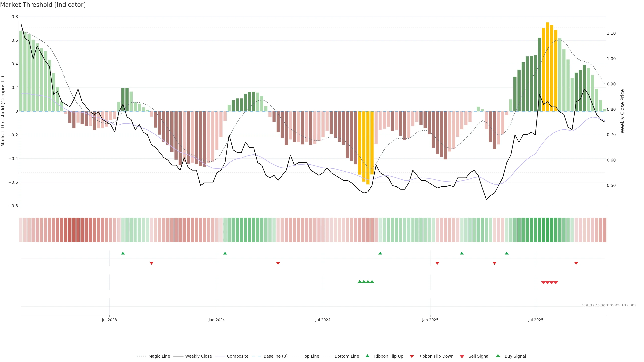Click the Jan 2025 x-axis label
This screenshot has width=644, height=362.
point(430,320)
